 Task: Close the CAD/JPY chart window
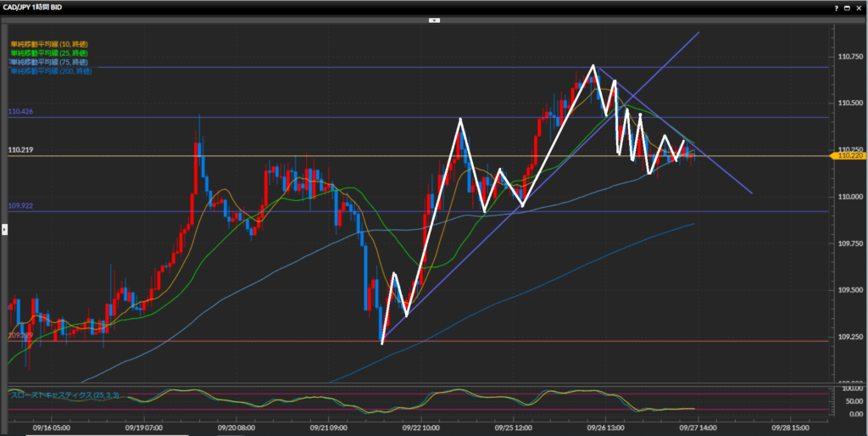point(860,7)
